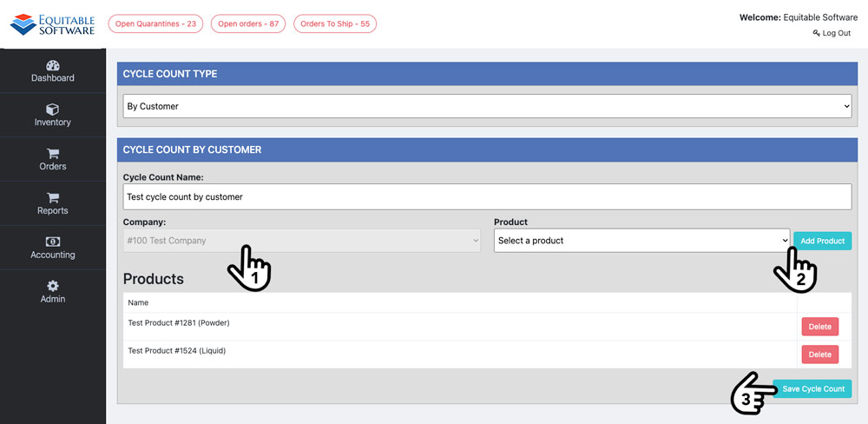Open the Open Quarantines - 23 badge
Viewport: 868px width, 424px height.
tap(155, 23)
